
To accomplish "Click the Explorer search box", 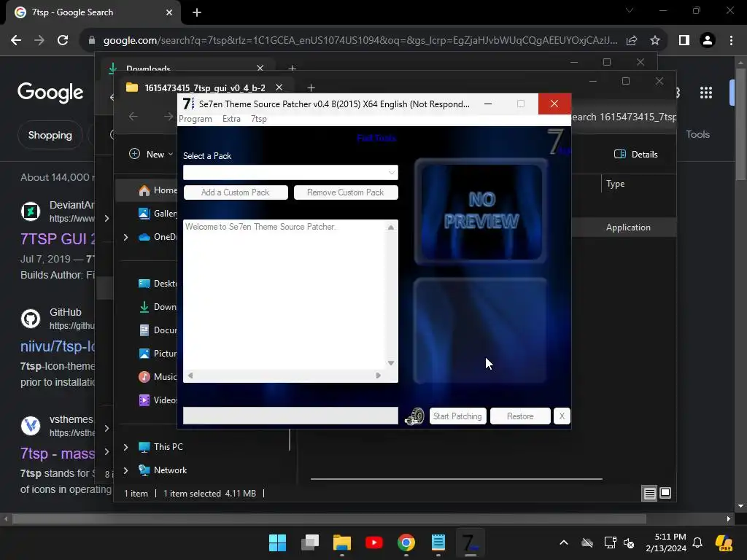I will (x=623, y=117).
